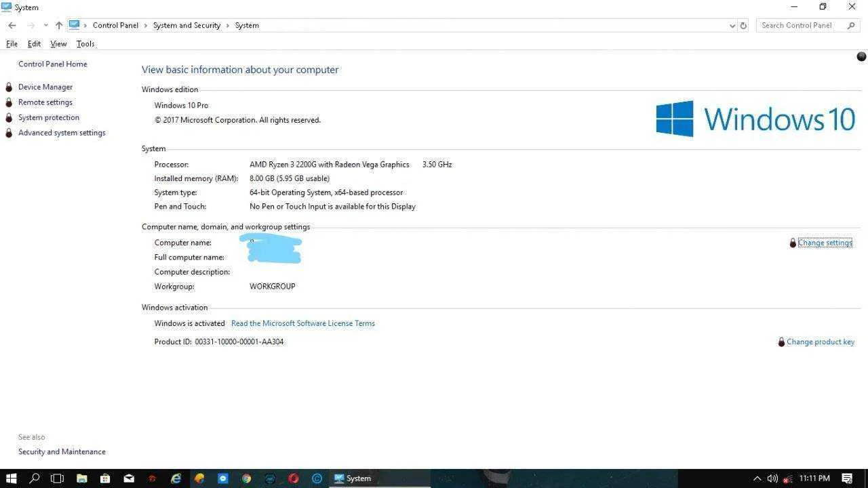Click the 11:11 PM clock
868x488 pixels.
pyautogui.click(x=814, y=478)
